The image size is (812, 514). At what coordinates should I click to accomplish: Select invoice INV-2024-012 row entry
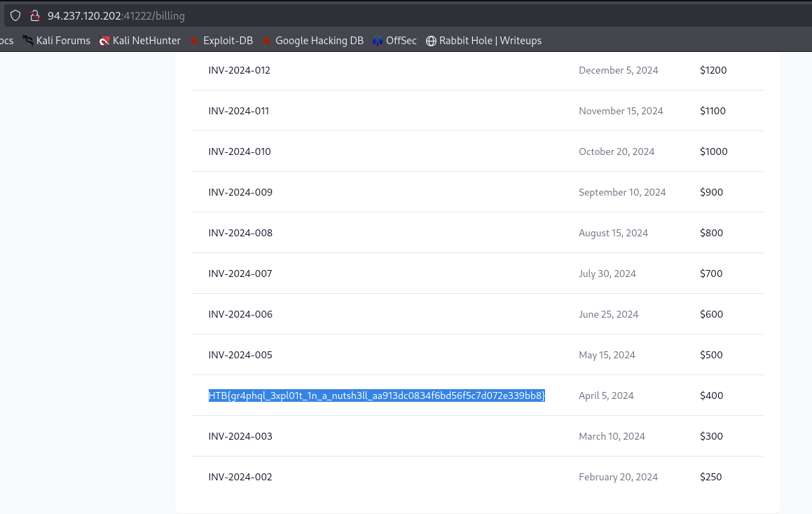(x=239, y=70)
